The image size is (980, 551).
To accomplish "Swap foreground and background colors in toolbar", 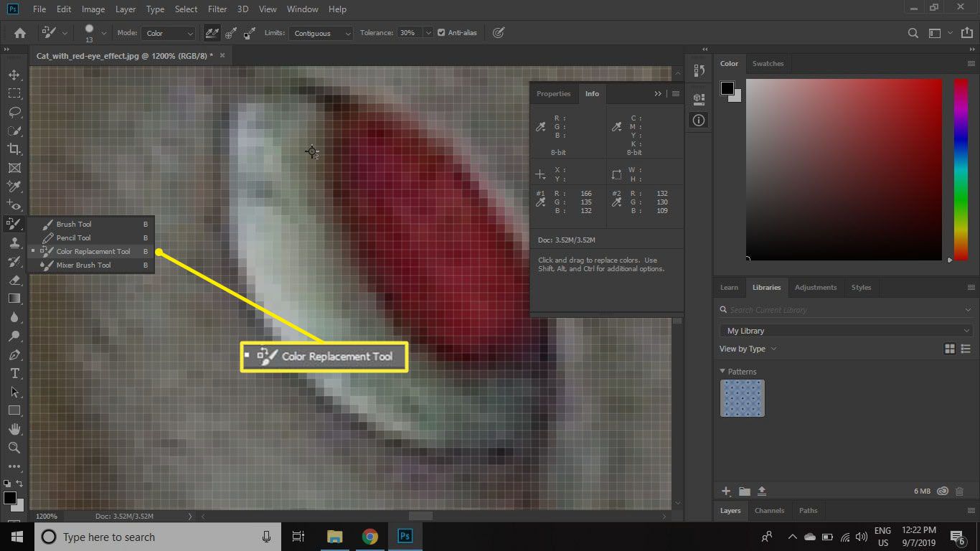I will (19, 484).
